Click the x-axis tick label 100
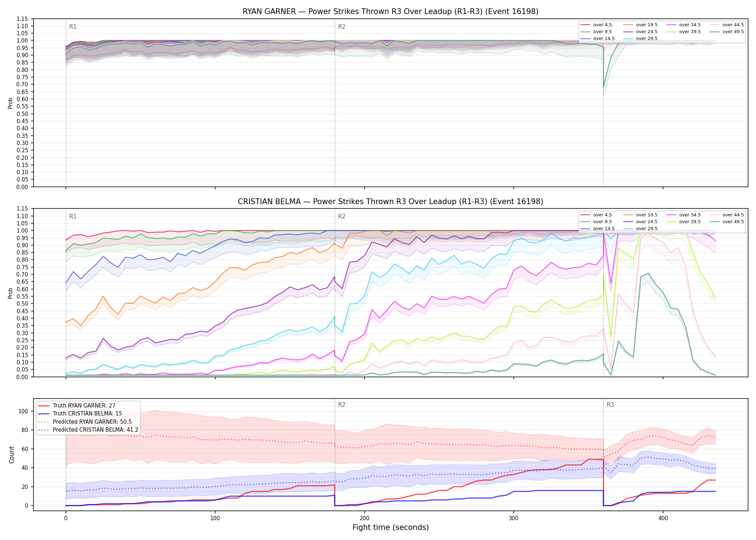Image resolution: width=756 pixels, height=540 pixels. 215,518
